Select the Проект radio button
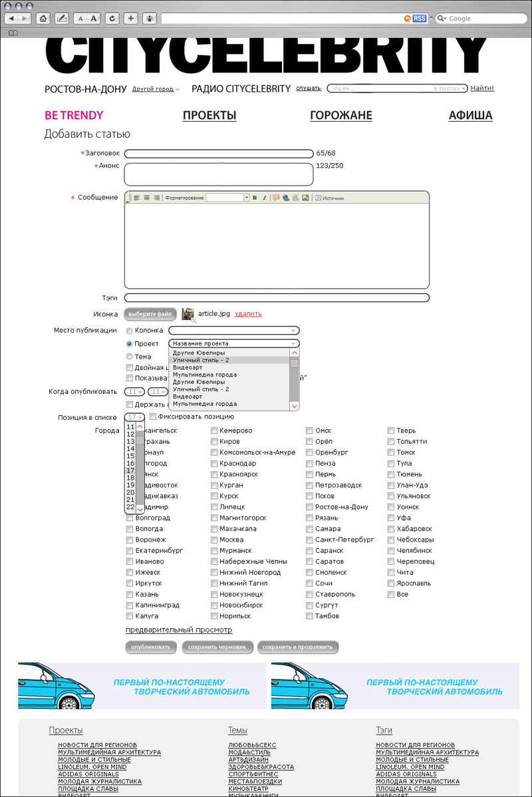The width and height of the screenshot is (532, 797). [129, 344]
